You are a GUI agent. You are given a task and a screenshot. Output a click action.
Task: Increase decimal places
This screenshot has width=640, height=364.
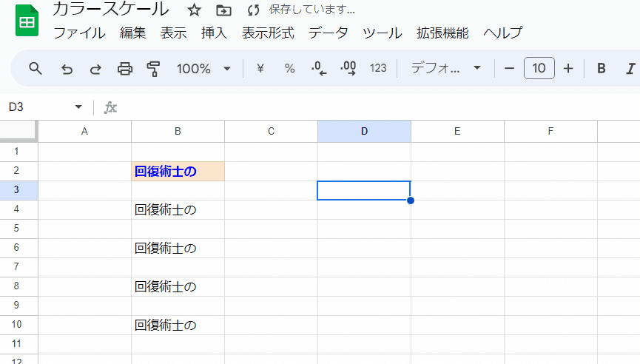[x=348, y=68]
